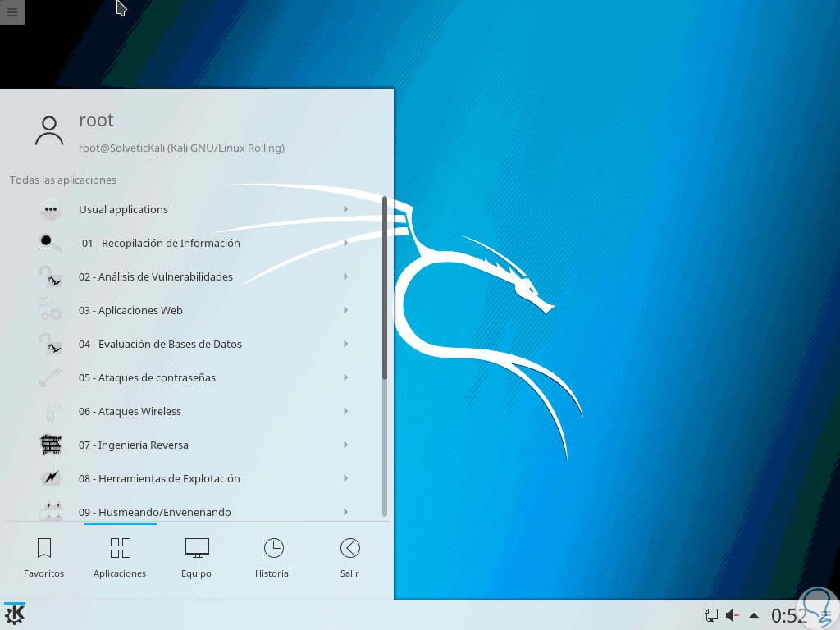Click the Evaluación de Bases de Datos icon
Viewport: 840px width, 630px height.
(x=51, y=344)
